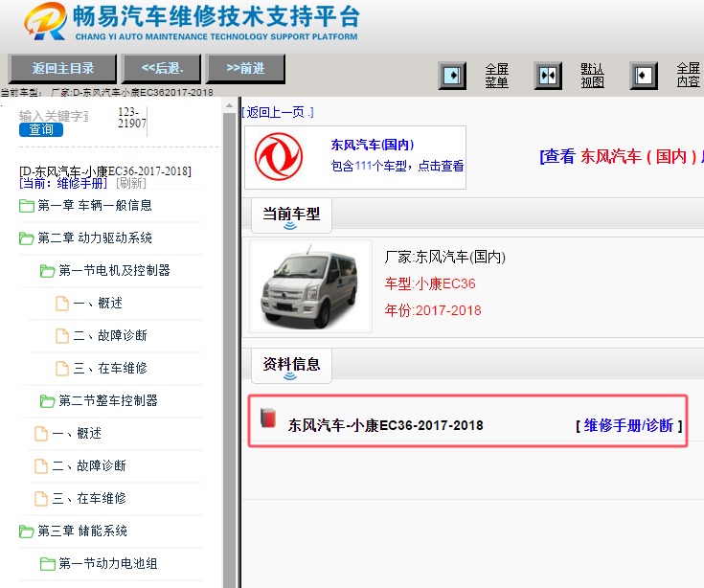Collapse folder icon of 第二章 动力驱动系统
The height and width of the screenshot is (588, 704).
(x=27, y=238)
